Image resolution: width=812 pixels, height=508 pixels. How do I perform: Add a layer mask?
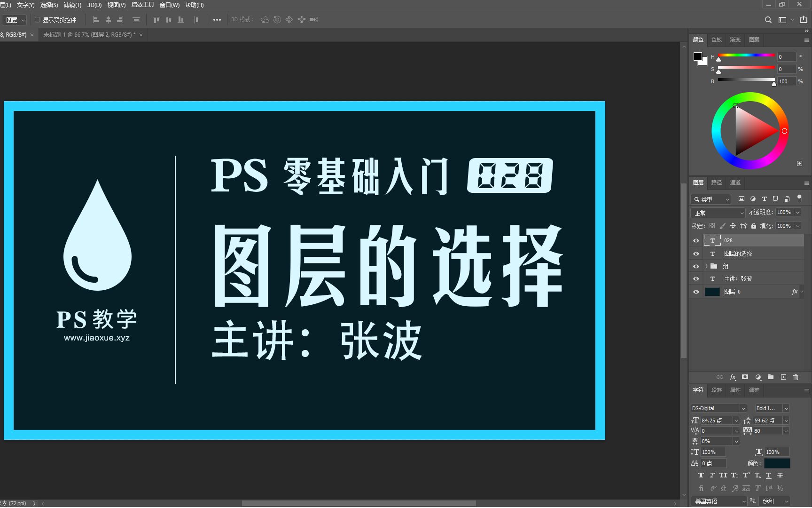[745, 377]
